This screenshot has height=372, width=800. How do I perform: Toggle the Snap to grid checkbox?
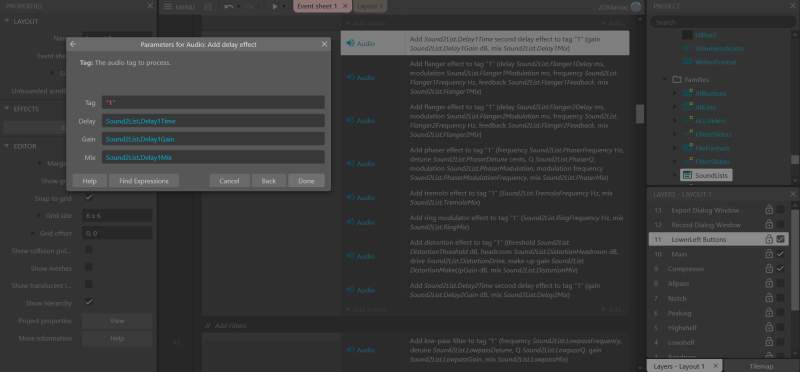89,197
